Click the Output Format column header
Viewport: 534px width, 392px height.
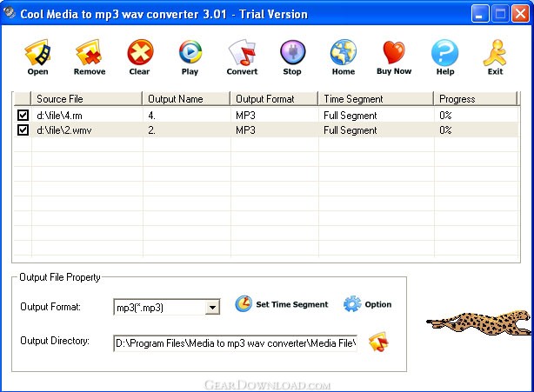click(274, 99)
